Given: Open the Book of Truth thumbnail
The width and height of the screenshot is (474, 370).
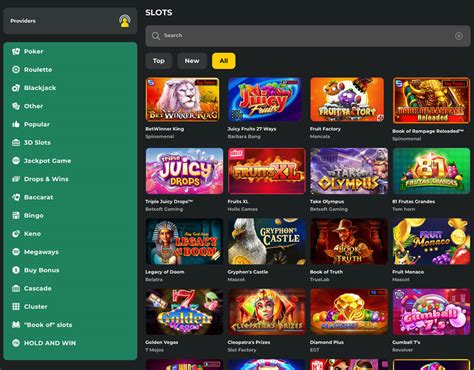Looking at the screenshot, I should [x=349, y=241].
